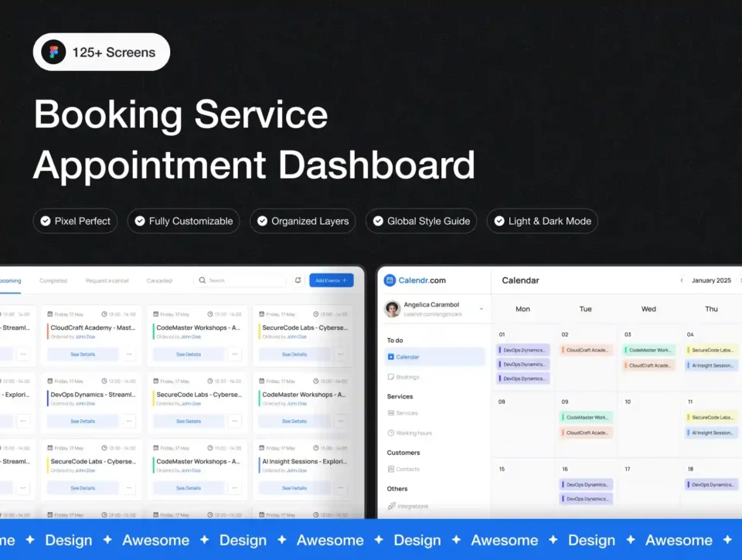
Task: Switch to the Completed tab
Action: pos(53,280)
